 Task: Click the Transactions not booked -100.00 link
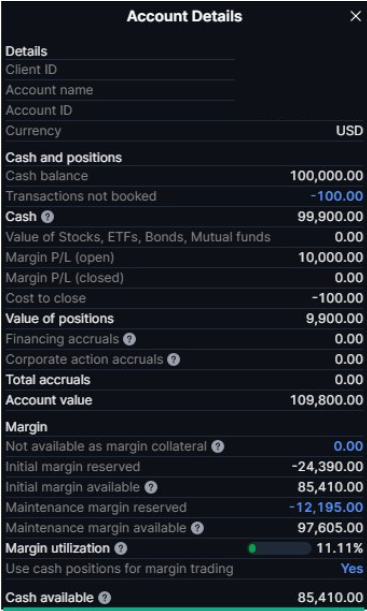(337, 196)
